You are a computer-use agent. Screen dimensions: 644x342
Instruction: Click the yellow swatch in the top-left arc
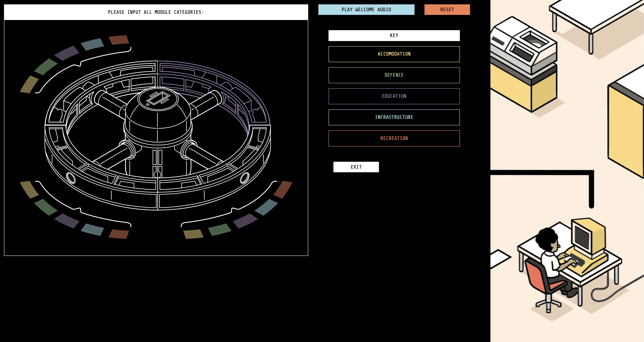coord(29,85)
